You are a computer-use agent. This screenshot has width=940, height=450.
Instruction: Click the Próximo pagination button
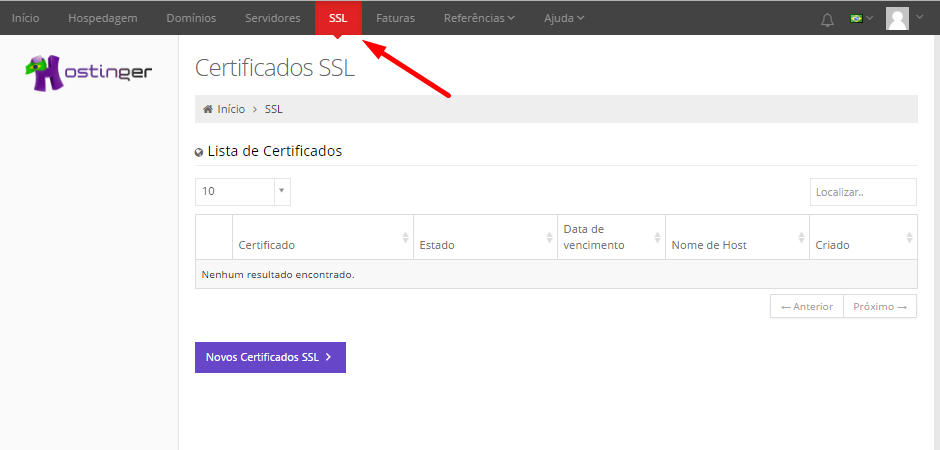(880, 307)
